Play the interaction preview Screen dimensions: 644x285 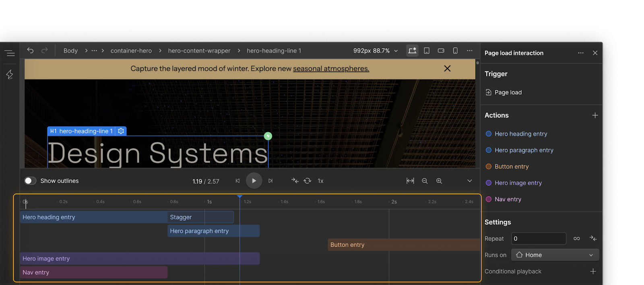pos(254,181)
